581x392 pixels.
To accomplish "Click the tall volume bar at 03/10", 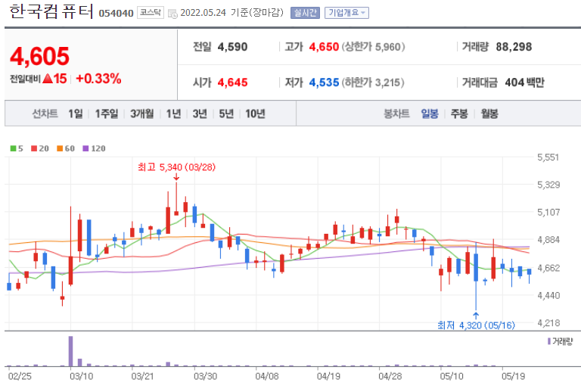I will coord(71,351).
